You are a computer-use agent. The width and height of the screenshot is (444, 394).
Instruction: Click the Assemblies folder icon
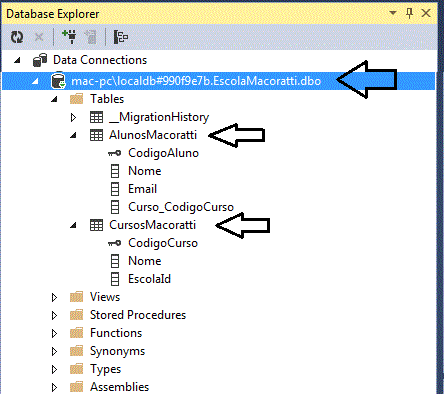coord(76,387)
